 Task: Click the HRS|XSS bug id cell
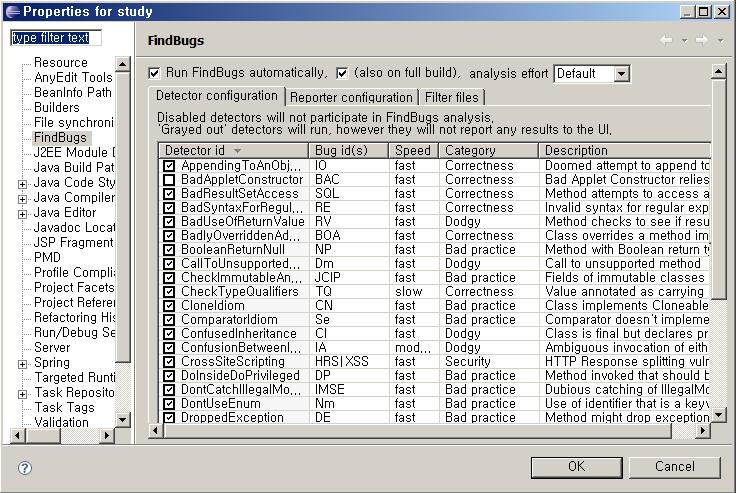click(x=342, y=362)
